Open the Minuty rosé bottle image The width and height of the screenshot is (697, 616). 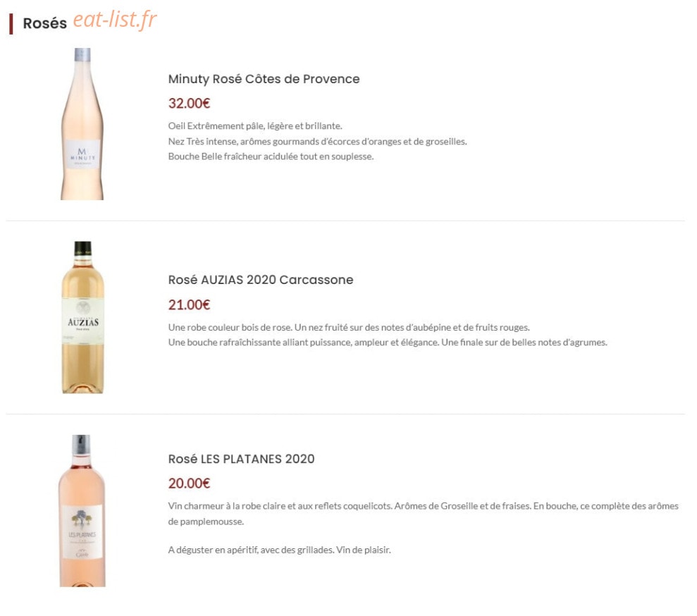click(82, 124)
